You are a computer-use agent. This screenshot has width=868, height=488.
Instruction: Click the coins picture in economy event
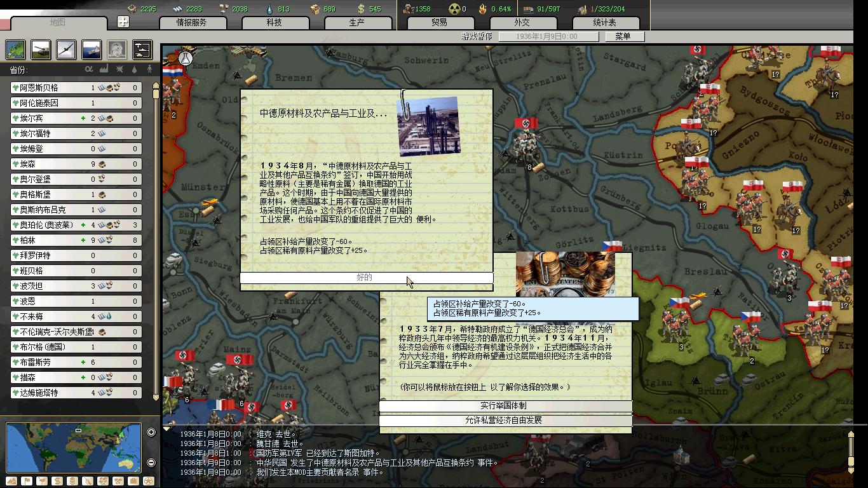pos(566,273)
